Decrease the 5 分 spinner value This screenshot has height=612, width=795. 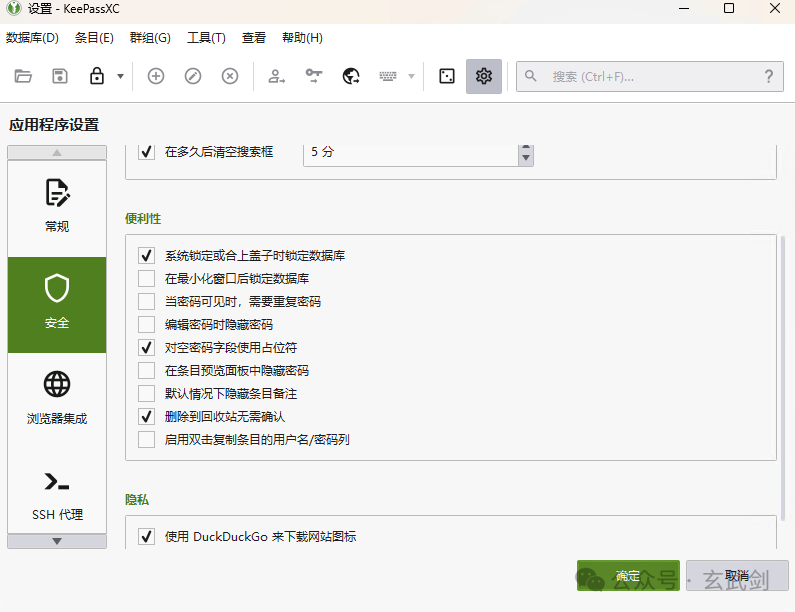(x=526, y=158)
